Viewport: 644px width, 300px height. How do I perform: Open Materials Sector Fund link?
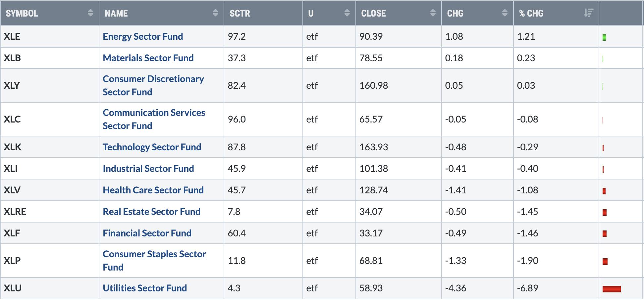click(x=148, y=58)
